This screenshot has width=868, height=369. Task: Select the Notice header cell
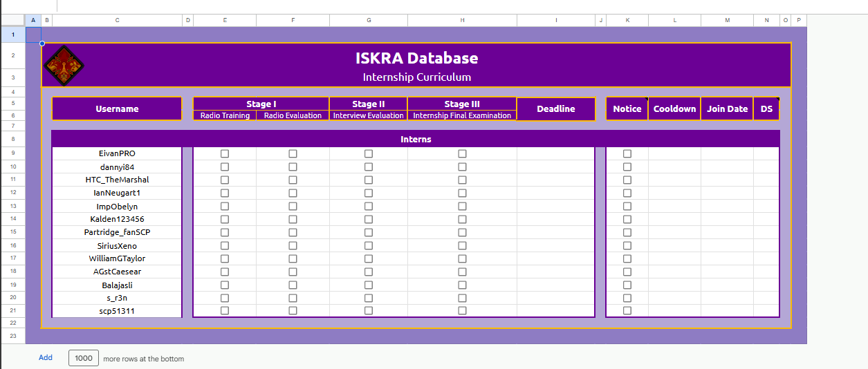click(x=627, y=108)
